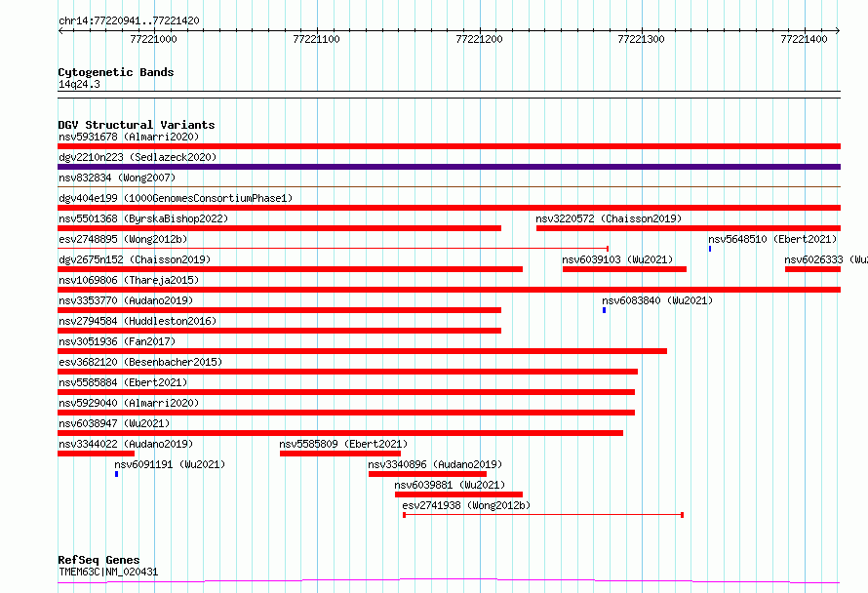868x593 pixels.
Task: Select the red nsv6039103 variant bar
Action: click(x=624, y=269)
